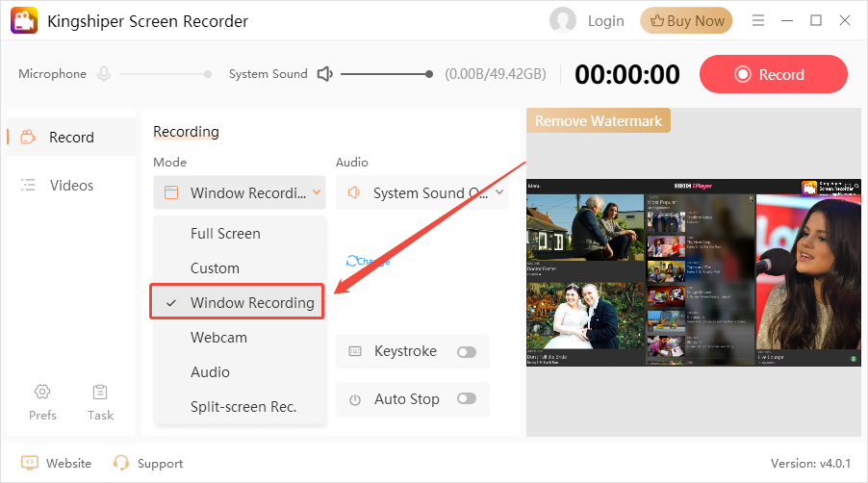Adjust the System Sound volume slider
Viewport: 868px width, 483px height.
click(x=387, y=74)
